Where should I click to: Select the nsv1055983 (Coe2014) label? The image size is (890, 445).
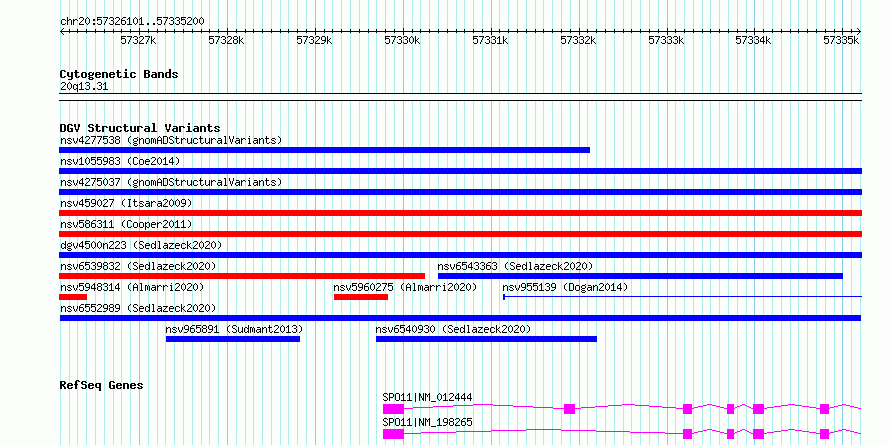tap(120, 161)
